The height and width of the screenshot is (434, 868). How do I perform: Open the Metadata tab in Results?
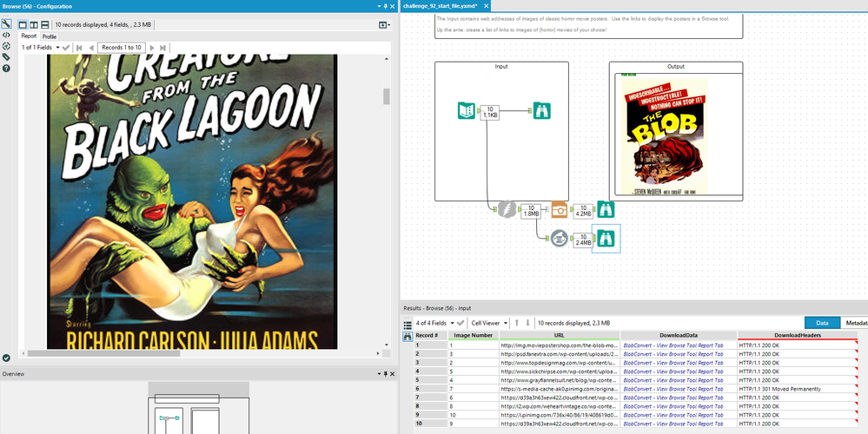coord(853,323)
